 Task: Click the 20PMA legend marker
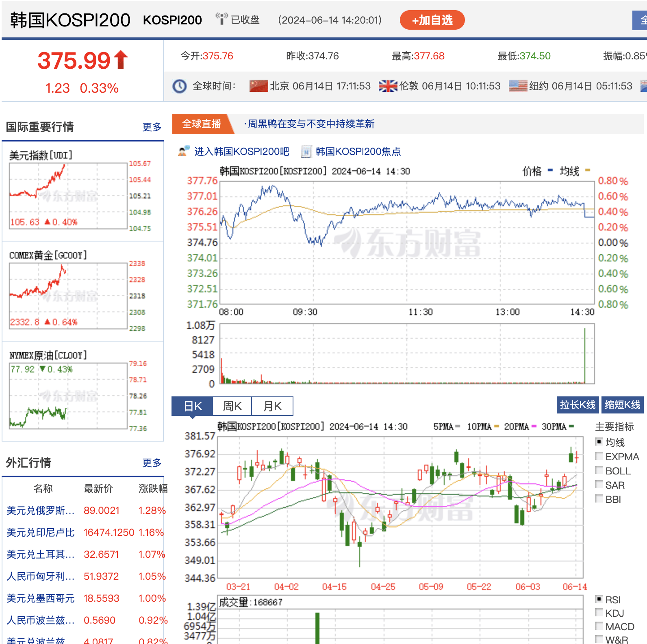pos(534,426)
